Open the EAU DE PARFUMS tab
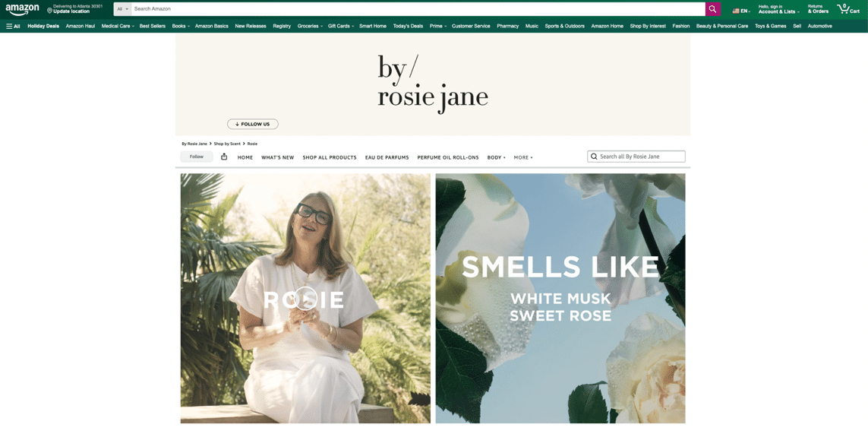868x437 pixels. click(387, 157)
